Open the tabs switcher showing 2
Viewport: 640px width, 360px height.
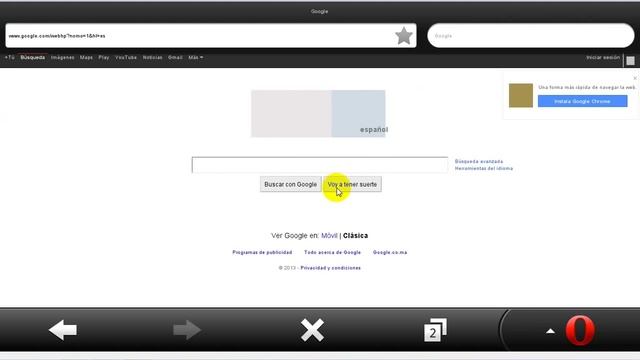click(x=435, y=330)
